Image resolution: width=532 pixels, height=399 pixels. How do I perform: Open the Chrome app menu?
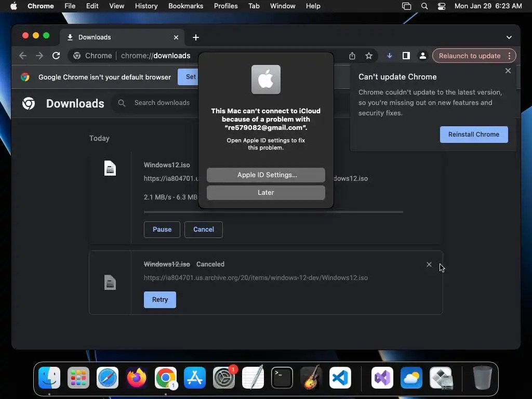point(41,6)
